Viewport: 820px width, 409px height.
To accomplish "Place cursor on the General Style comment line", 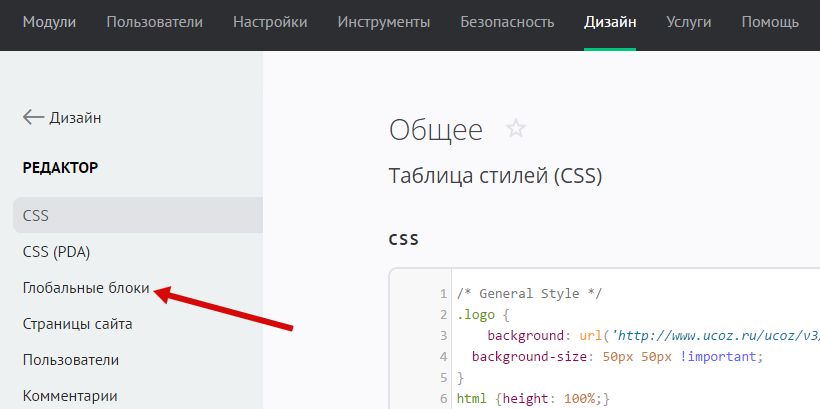I will [529, 294].
